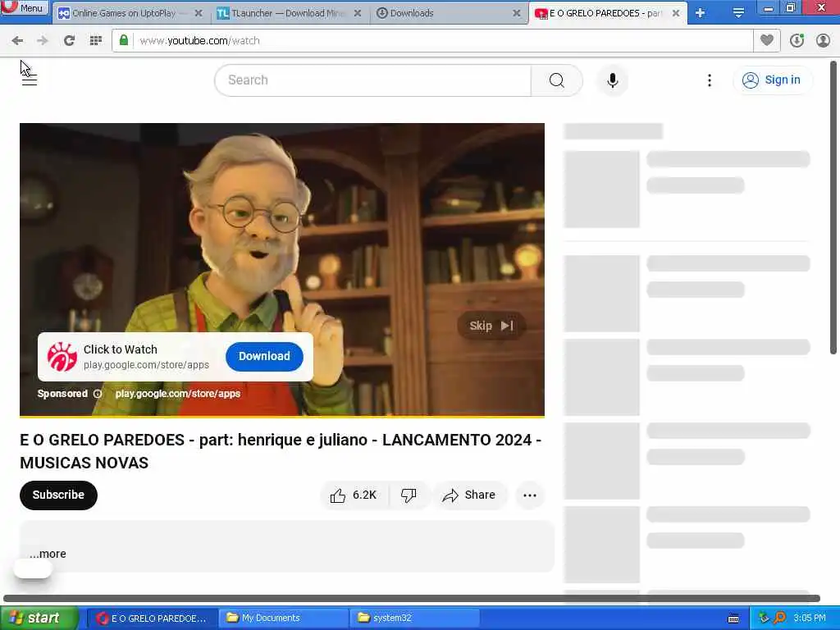Open the tab menu icon
This screenshot has height=630, width=840.
pos(738,13)
